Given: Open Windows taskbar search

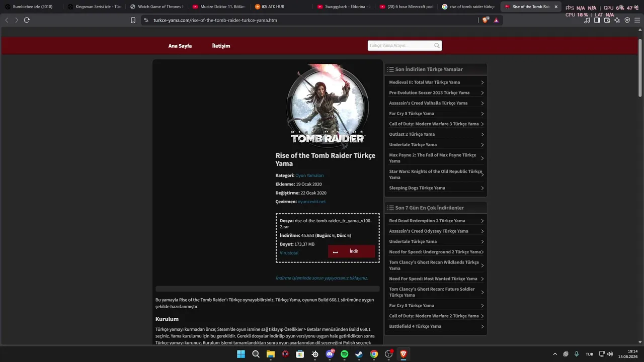Looking at the screenshot, I should point(256,354).
